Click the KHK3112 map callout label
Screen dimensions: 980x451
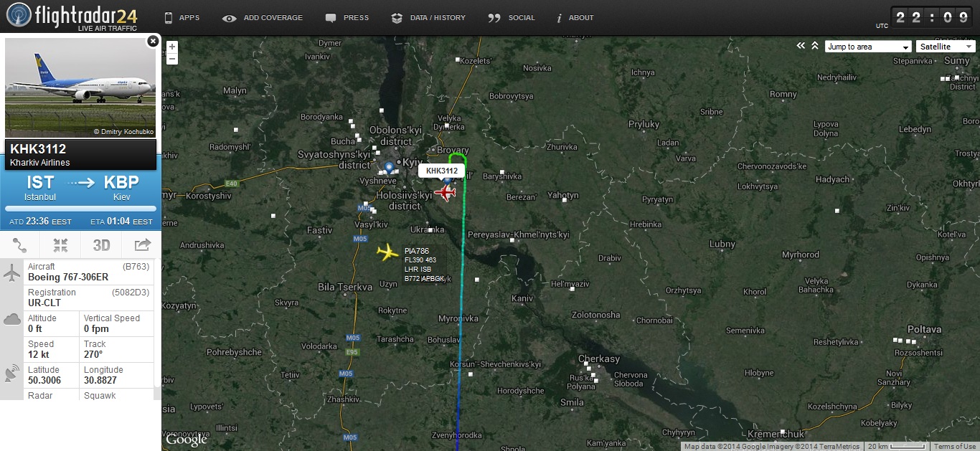point(441,171)
